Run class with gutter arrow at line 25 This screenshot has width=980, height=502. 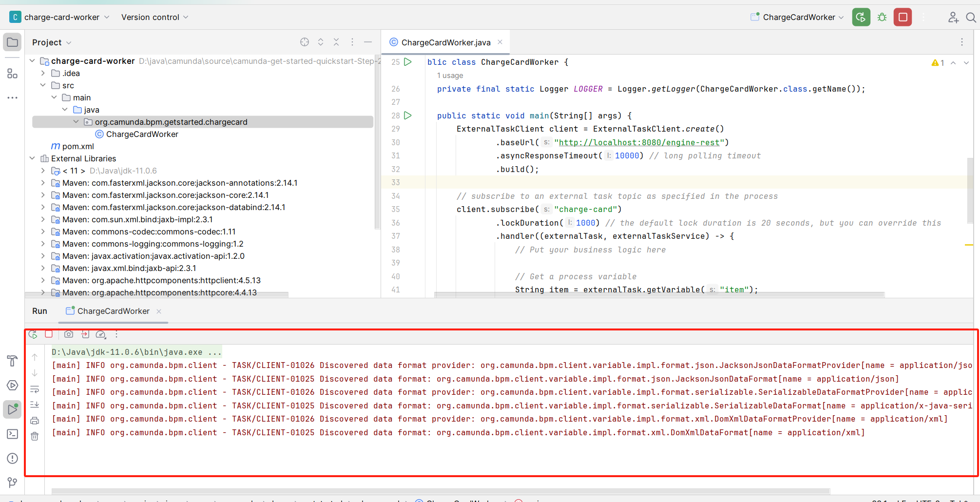(408, 62)
